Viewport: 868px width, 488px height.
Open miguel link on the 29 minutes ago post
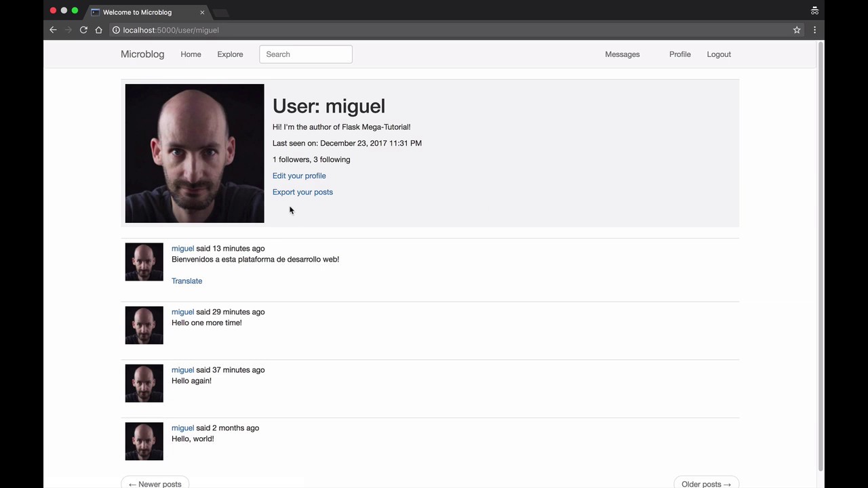pos(182,312)
